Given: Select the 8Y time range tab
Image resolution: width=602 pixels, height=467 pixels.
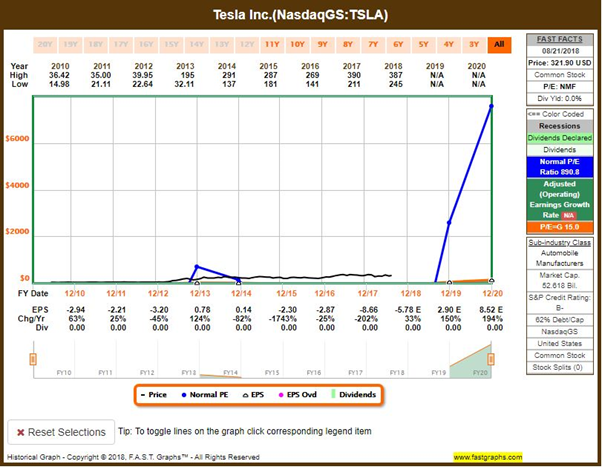Looking at the screenshot, I should point(347,45).
